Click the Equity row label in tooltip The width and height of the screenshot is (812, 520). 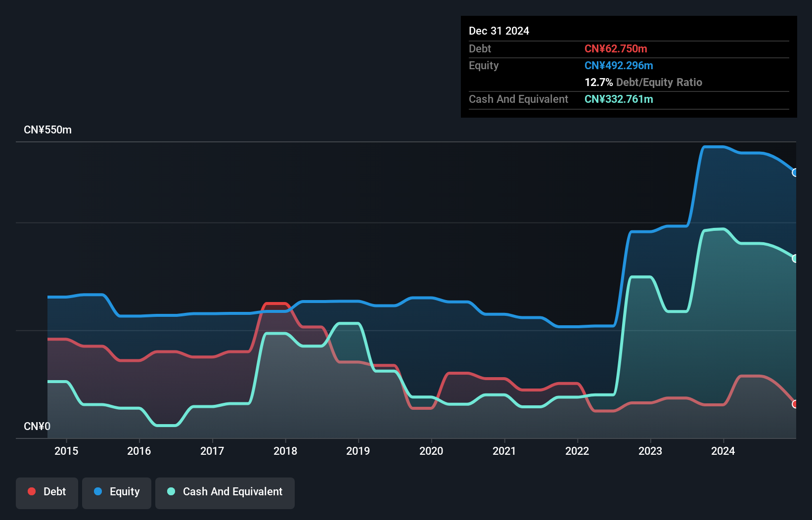pos(484,65)
